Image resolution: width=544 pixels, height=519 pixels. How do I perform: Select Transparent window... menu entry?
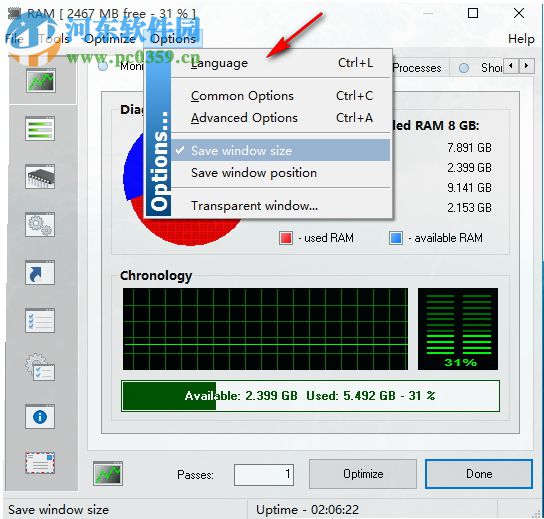tap(281, 206)
